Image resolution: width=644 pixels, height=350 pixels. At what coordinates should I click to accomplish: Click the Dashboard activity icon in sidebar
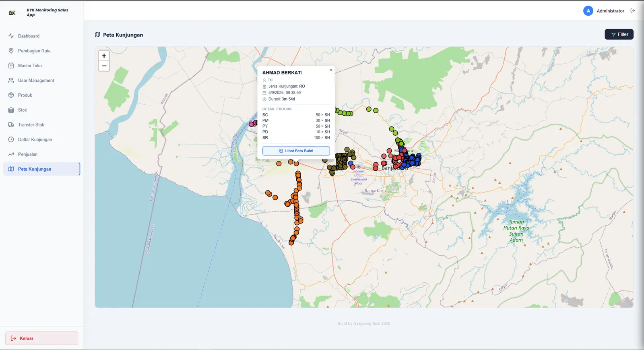pos(11,36)
